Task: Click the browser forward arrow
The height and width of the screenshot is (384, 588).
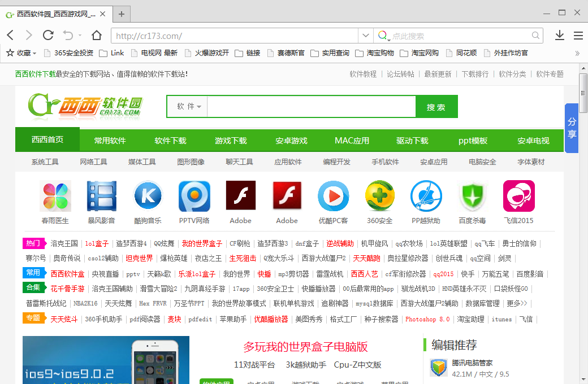Action: [x=29, y=35]
